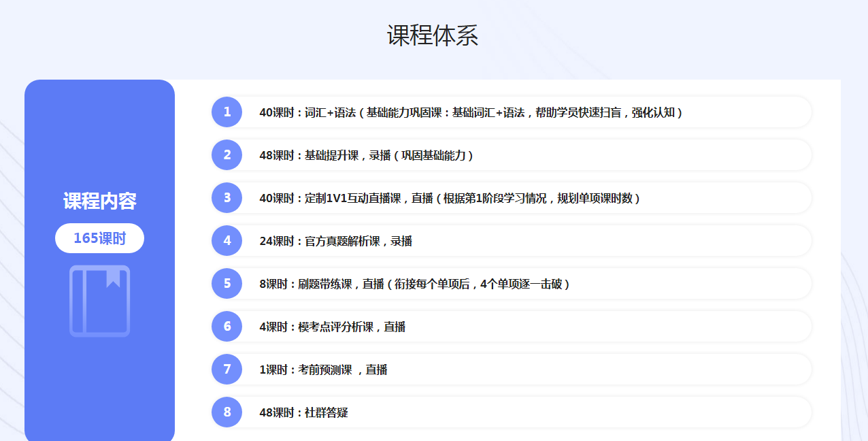
Task: Select the number 3 circle badge
Action: [227, 198]
